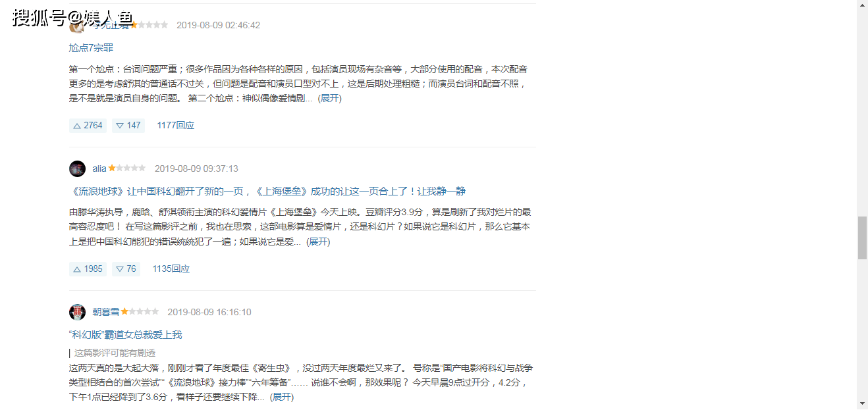
Task: Open the review titled 尬点7宗罪
Action: (91, 48)
